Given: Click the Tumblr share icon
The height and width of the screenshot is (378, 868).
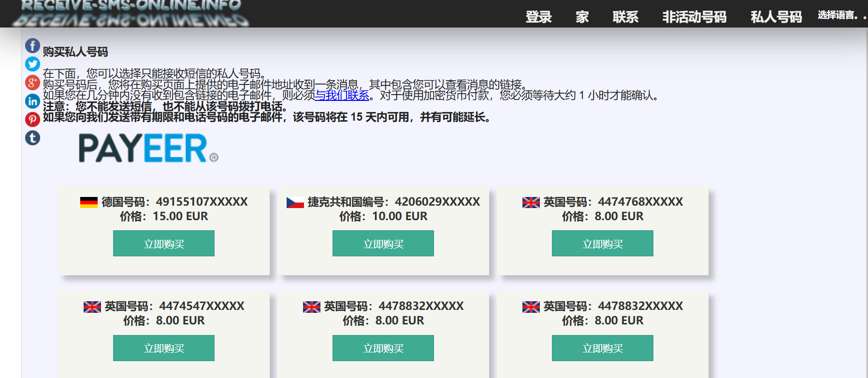Looking at the screenshot, I should (x=32, y=138).
